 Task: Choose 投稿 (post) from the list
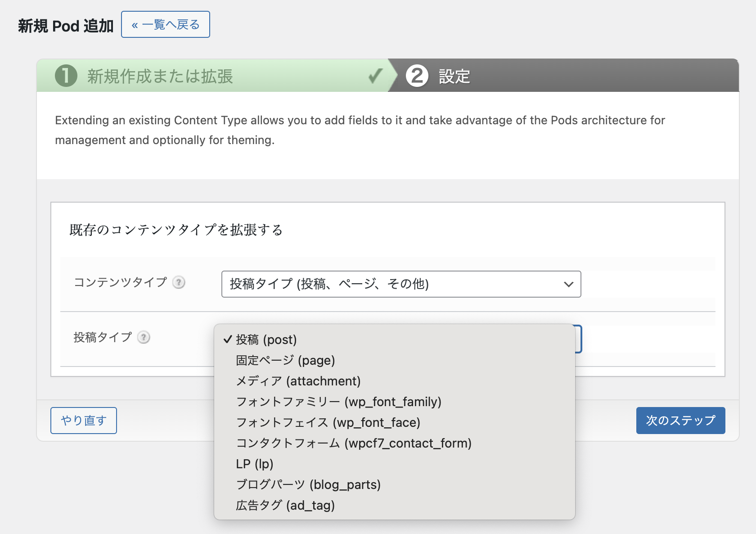266,339
